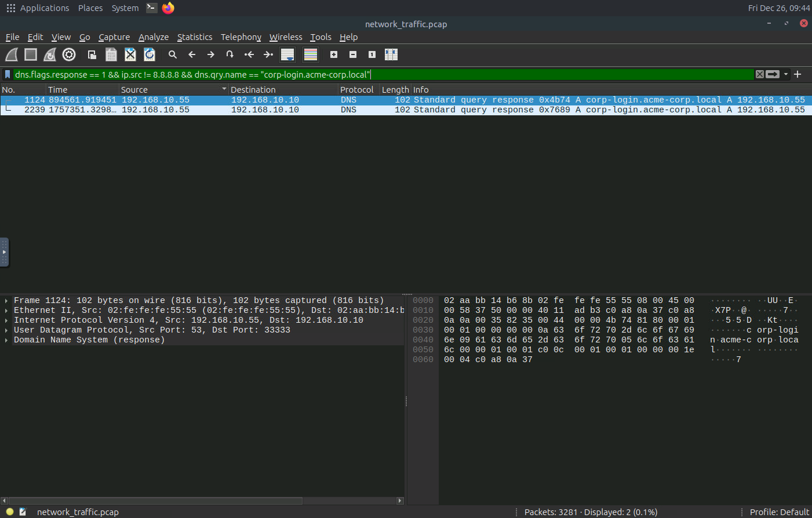The image size is (812, 518).
Task: Open the Statistics menu
Action: (x=195, y=37)
